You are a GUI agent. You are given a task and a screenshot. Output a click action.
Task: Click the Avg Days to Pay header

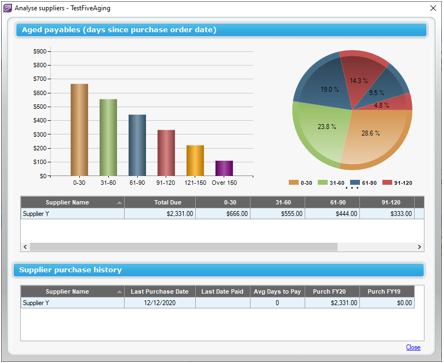[277, 291]
